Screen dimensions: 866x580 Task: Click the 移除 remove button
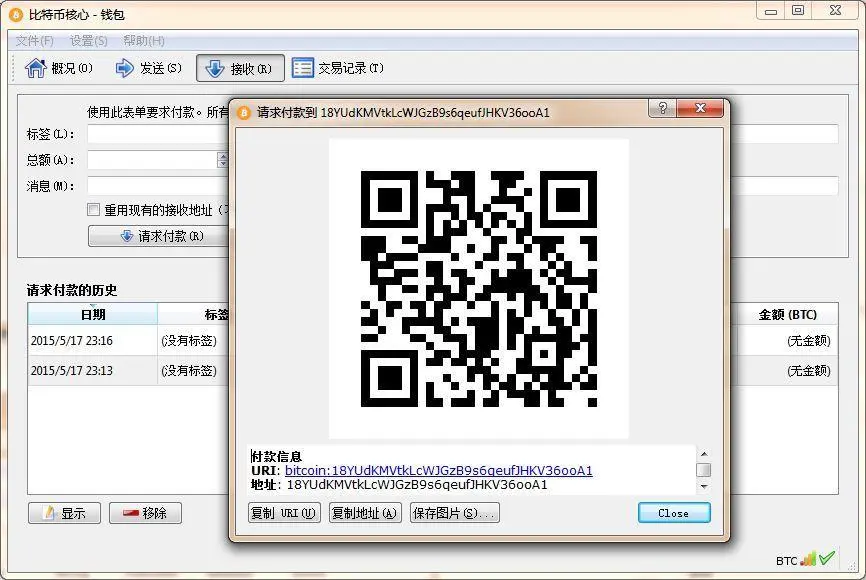tap(145, 513)
